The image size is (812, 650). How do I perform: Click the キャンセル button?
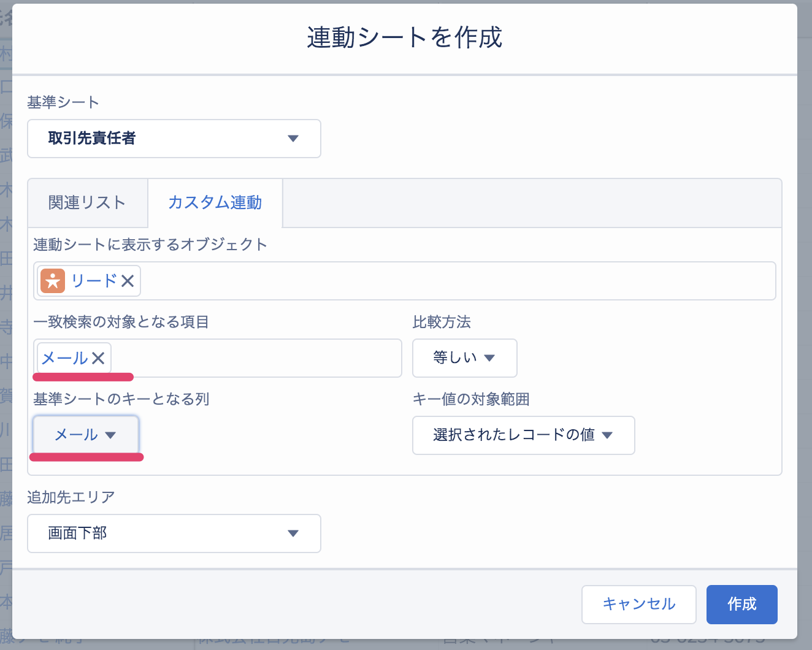pos(639,604)
